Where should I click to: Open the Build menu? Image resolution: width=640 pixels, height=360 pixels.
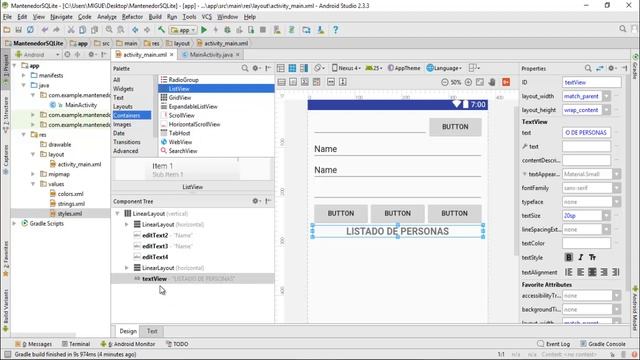[x=155, y=17]
